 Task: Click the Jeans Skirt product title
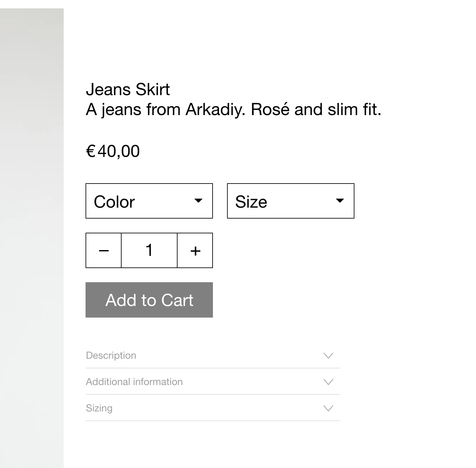click(x=128, y=89)
